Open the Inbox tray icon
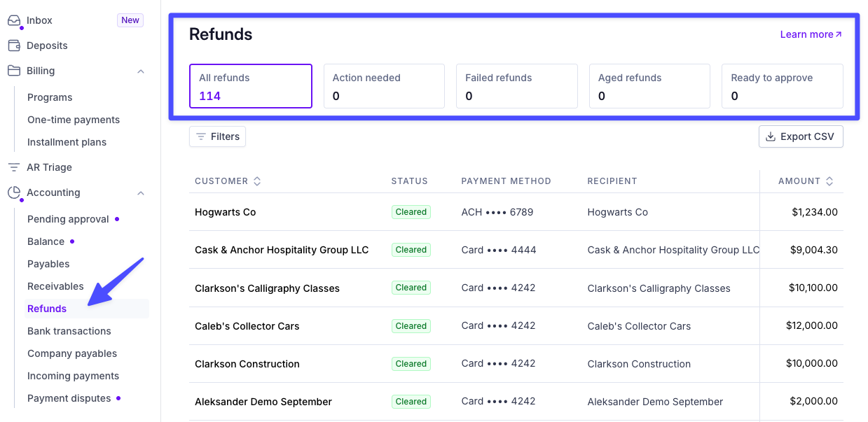868x422 pixels. click(14, 20)
